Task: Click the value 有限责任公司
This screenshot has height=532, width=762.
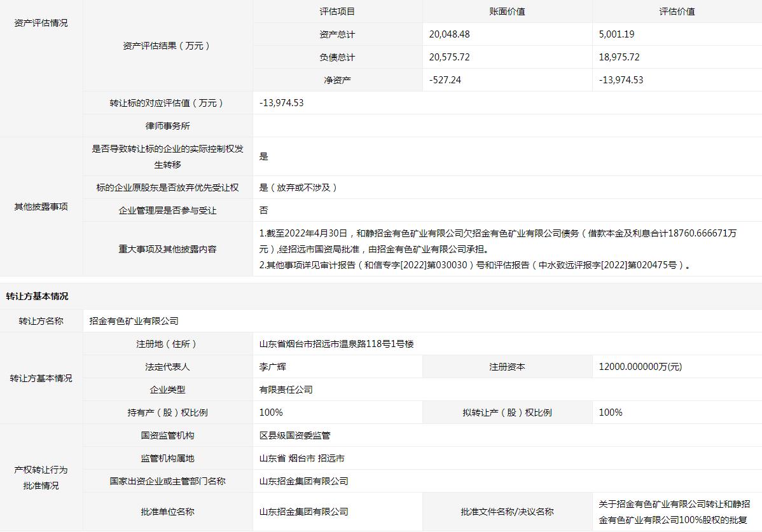Action: coord(286,390)
